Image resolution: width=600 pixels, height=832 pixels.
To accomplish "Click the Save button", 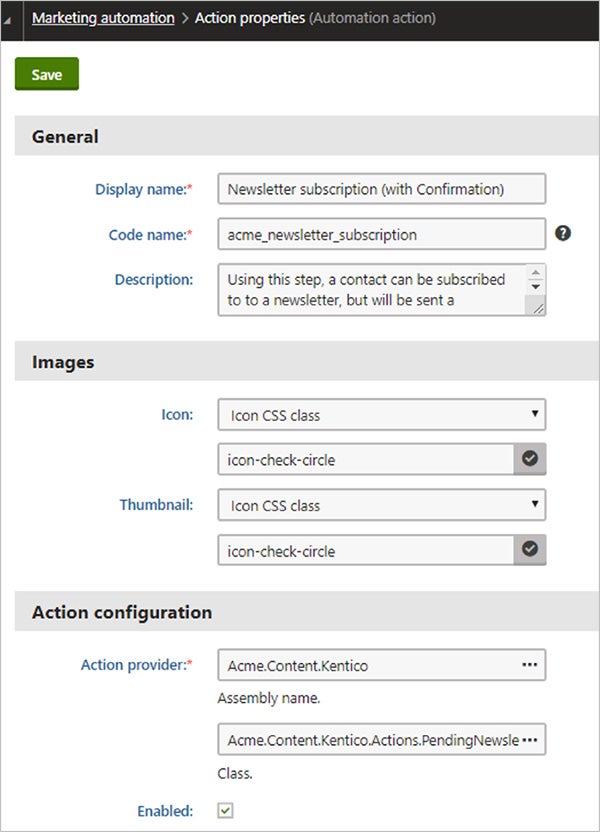I will [x=46, y=74].
